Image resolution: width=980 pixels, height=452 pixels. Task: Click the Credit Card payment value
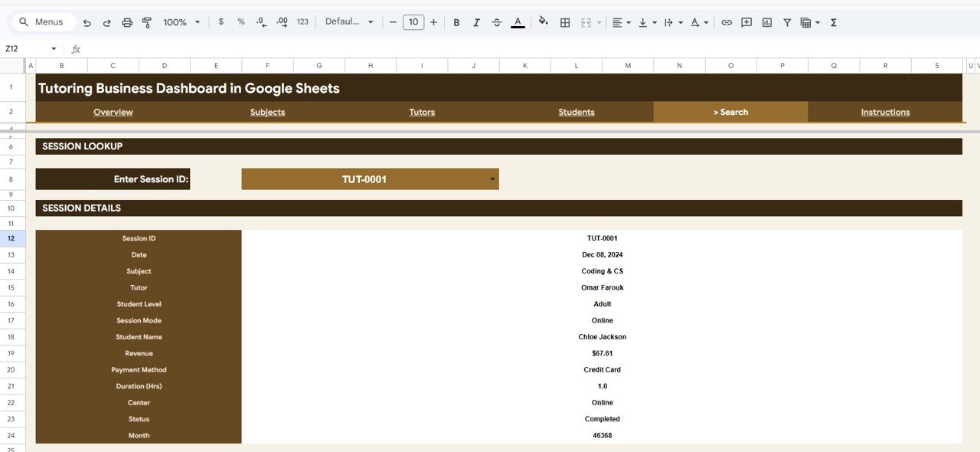[602, 370]
